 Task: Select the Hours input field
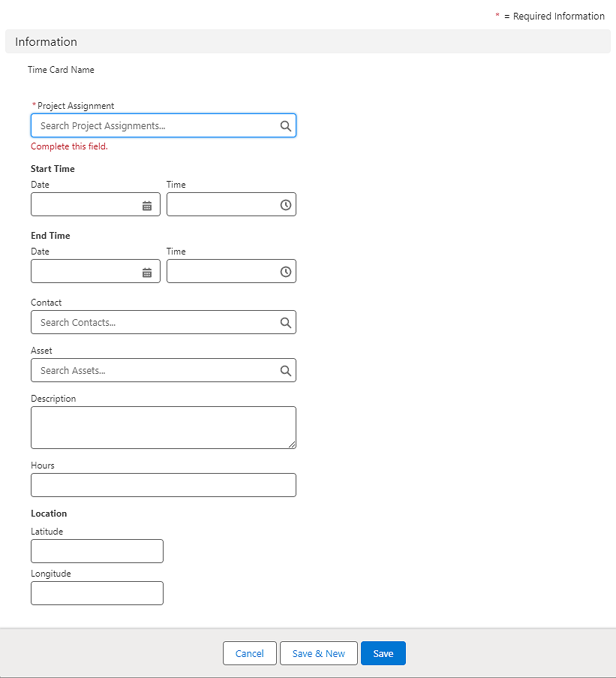click(x=163, y=485)
